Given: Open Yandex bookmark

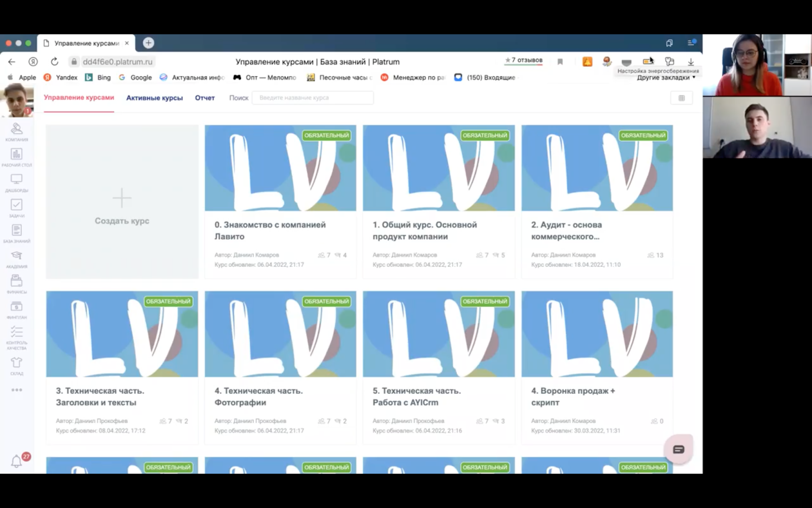Looking at the screenshot, I should tap(61, 78).
